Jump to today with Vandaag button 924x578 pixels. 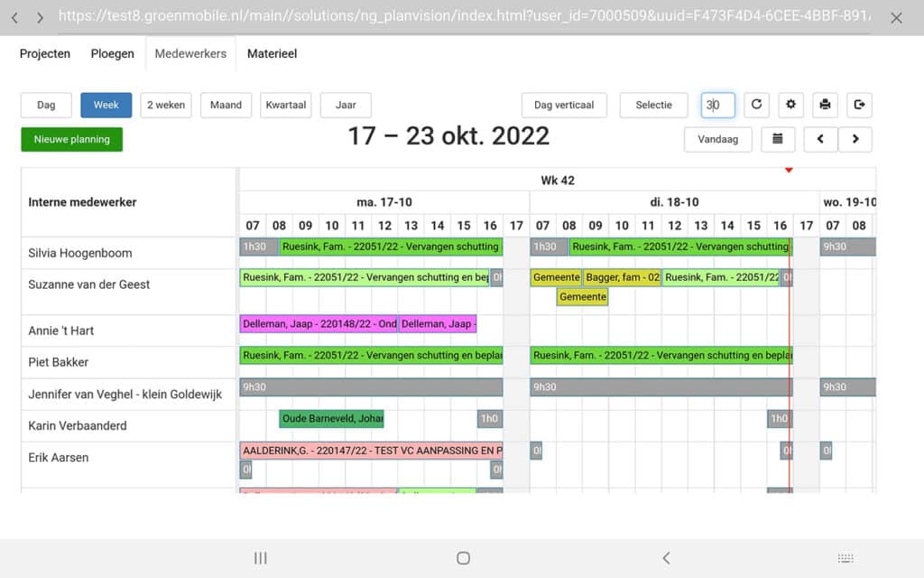[x=718, y=139]
